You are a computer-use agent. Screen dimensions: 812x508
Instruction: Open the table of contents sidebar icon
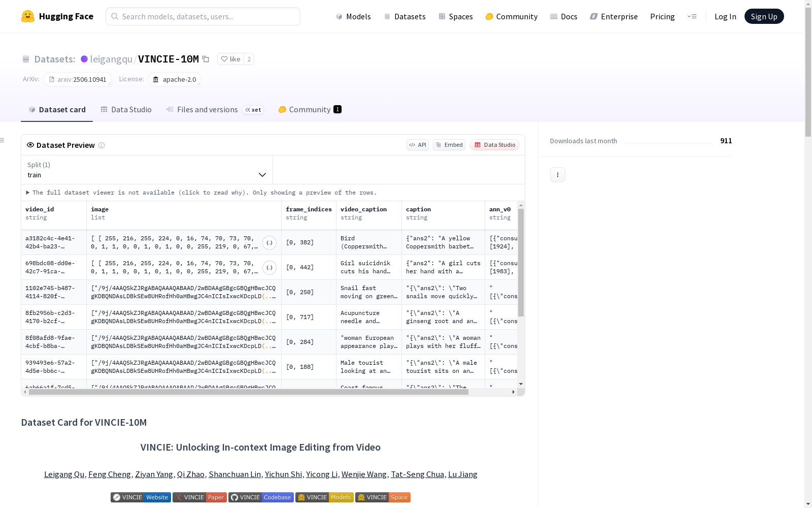click(3, 140)
